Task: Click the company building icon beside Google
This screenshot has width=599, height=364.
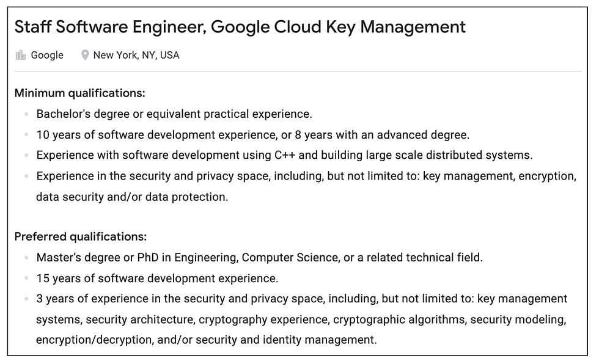Action: pos(21,56)
